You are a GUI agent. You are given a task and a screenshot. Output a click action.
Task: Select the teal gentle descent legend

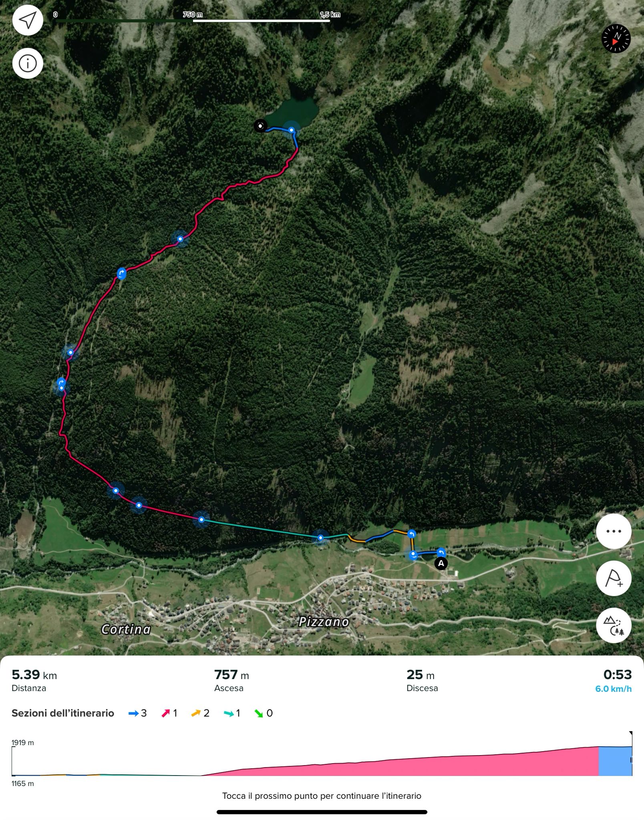[232, 713]
